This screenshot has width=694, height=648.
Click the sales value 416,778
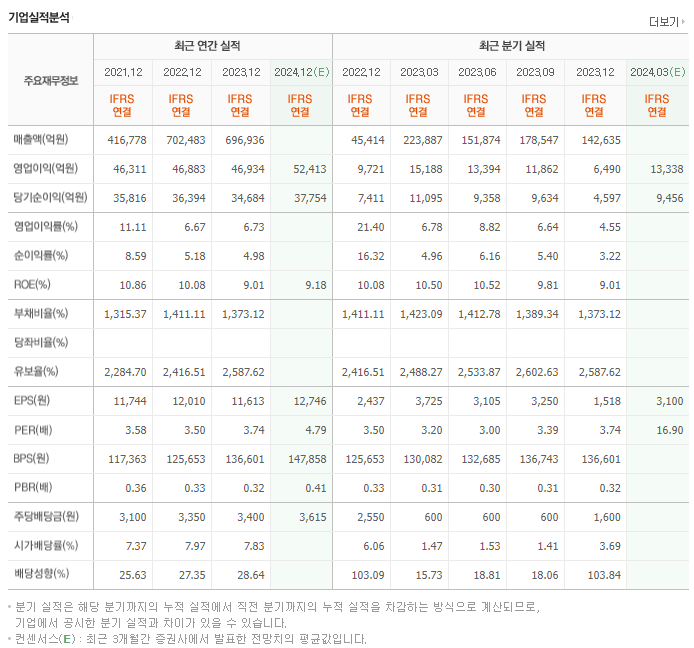tap(127, 140)
